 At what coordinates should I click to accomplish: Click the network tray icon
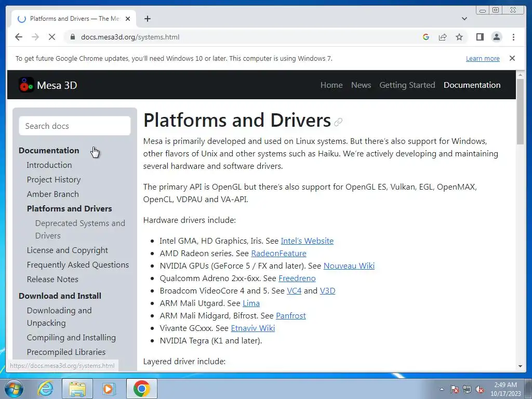coord(467,389)
